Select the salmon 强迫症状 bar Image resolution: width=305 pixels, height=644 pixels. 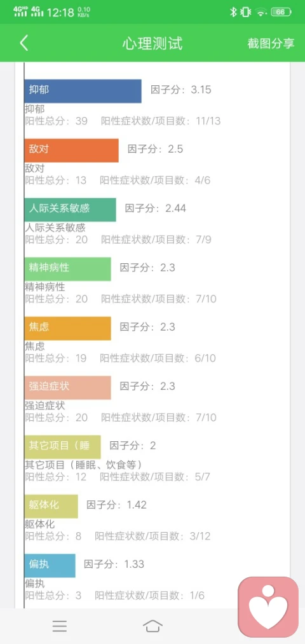pyautogui.click(x=68, y=387)
